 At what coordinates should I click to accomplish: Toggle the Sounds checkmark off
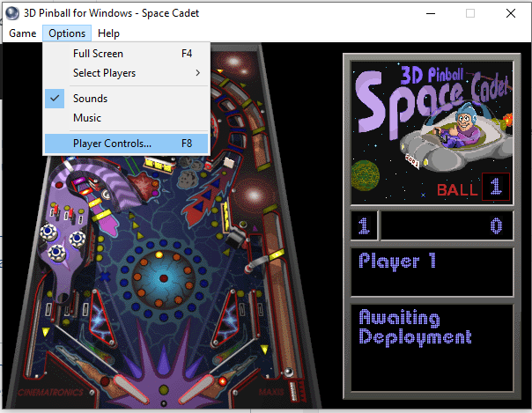click(x=55, y=99)
